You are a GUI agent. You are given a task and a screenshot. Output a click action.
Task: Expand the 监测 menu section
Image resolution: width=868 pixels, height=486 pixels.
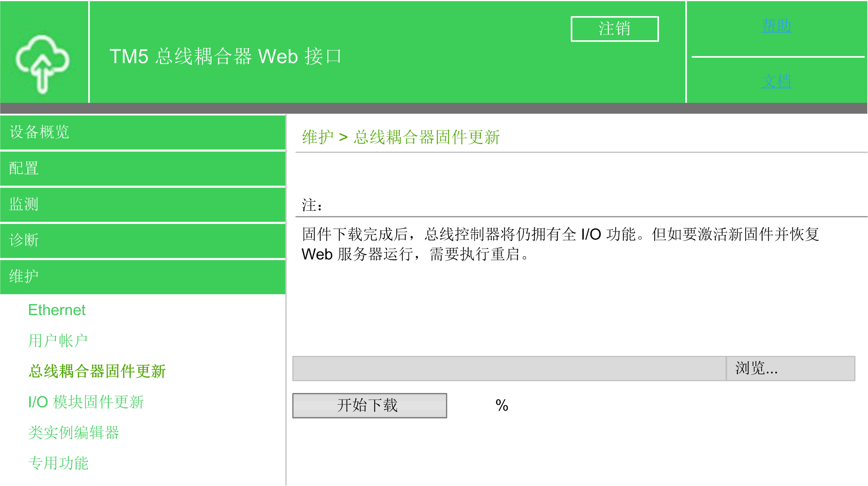coord(143,204)
